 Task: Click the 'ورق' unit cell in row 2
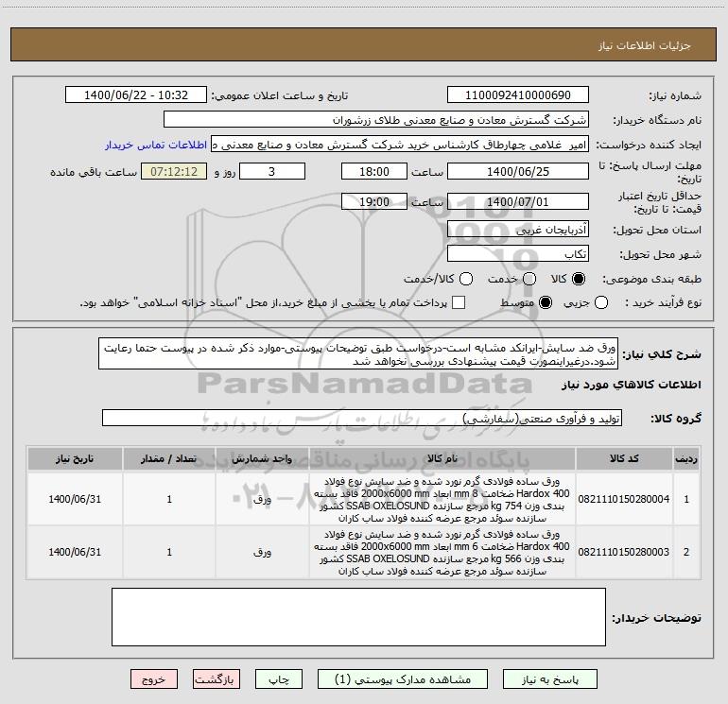click(262, 552)
